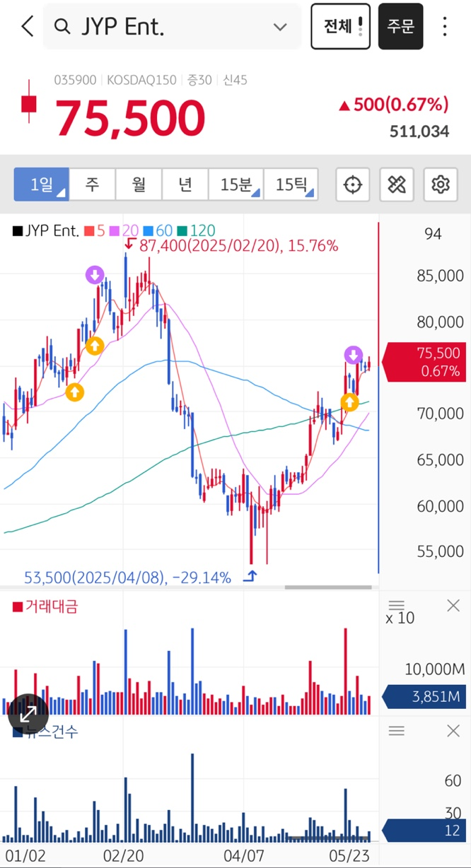Tap the 60-day moving average legend
Screen dimensions: 471x868
click(x=158, y=230)
